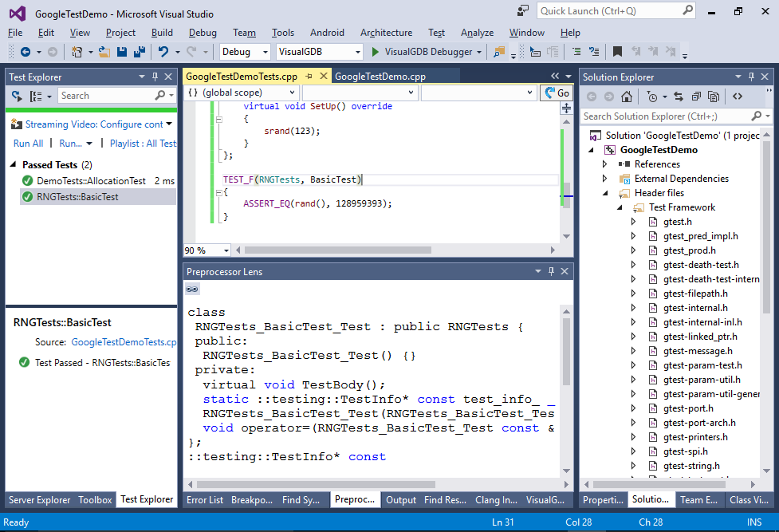This screenshot has width=779, height=532.
Task: Collapse the SetUp function outline box
Action: click(x=218, y=120)
